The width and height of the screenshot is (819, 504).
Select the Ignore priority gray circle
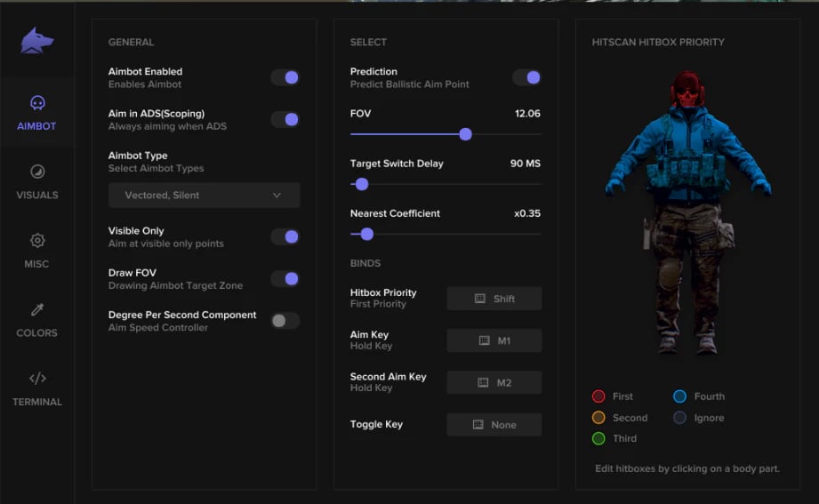click(x=679, y=418)
